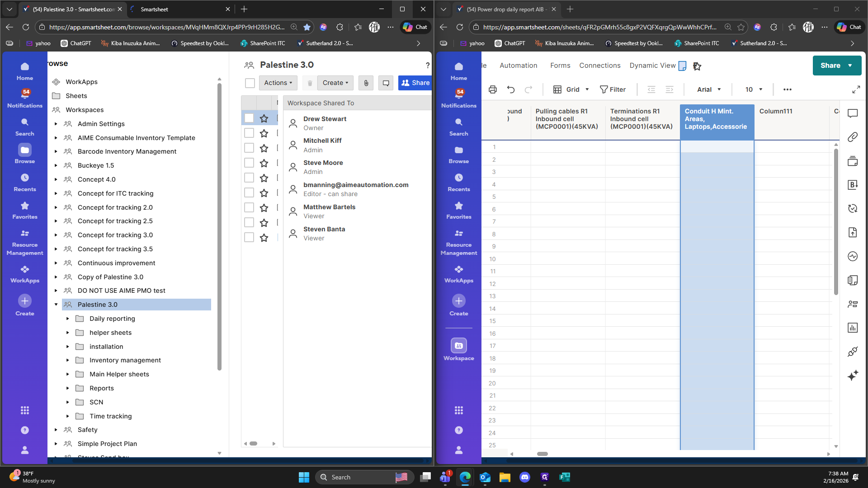Open the Workspace icon in the right window's sidebar

458,346
